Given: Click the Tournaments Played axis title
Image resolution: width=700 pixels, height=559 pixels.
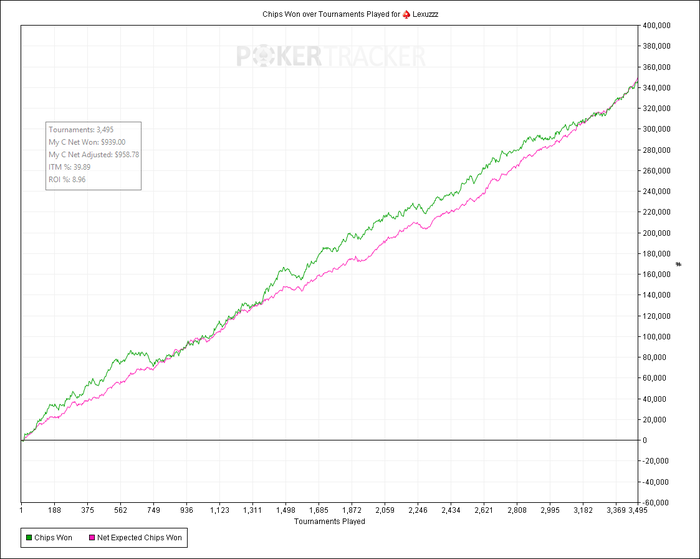Looking at the screenshot, I should (329, 521).
